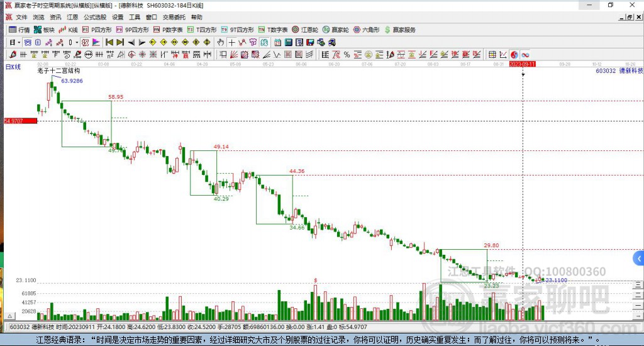The height and width of the screenshot is (346, 644).
Task: Click the red 54.9707 price tag
Action: pyautogui.click(x=21, y=121)
